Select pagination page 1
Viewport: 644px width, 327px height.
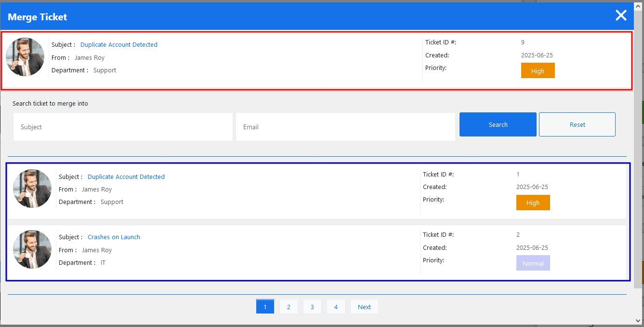point(265,307)
